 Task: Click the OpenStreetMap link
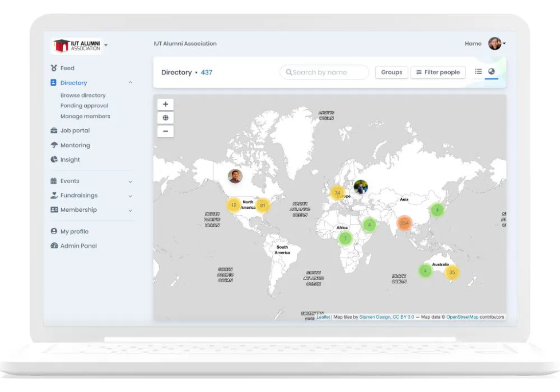(x=462, y=317)
